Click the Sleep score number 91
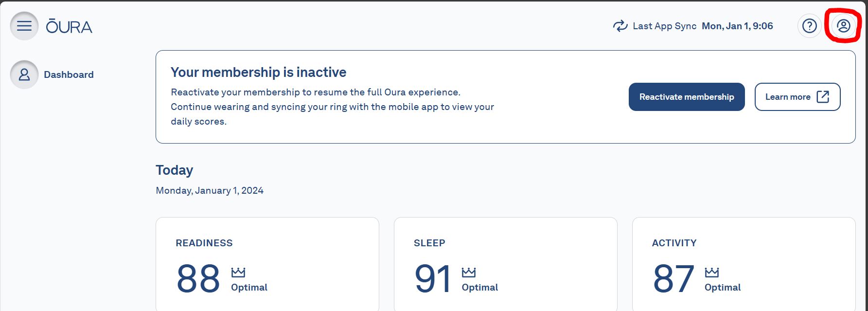The height and width of the screenshot is (311, 868). (x=433, y=279)
